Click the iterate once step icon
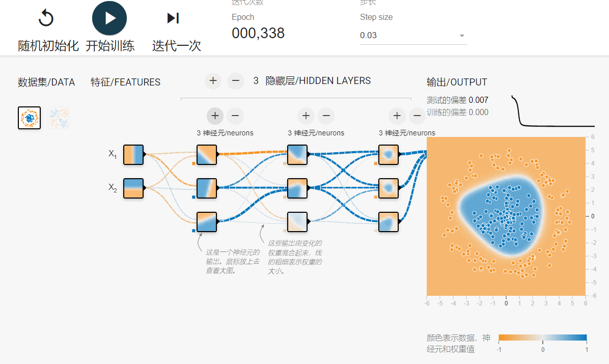Viewport: 609px width, 364px height. 173,19
